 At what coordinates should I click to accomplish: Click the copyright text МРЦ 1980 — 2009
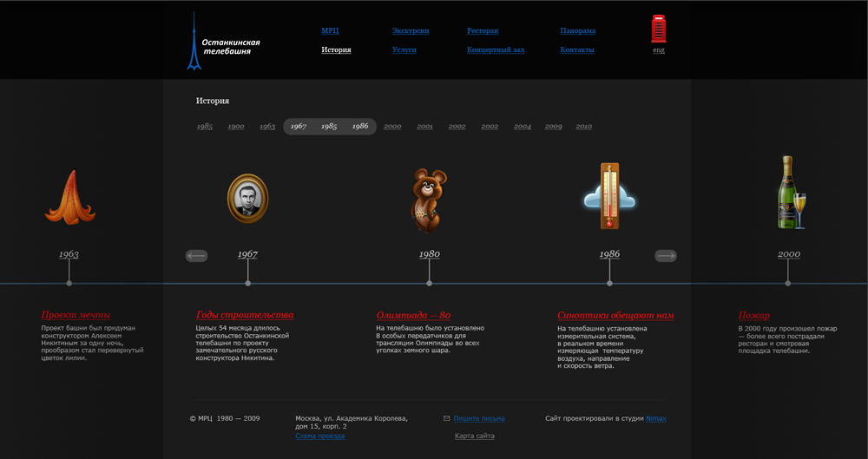[x=225, y=418]
